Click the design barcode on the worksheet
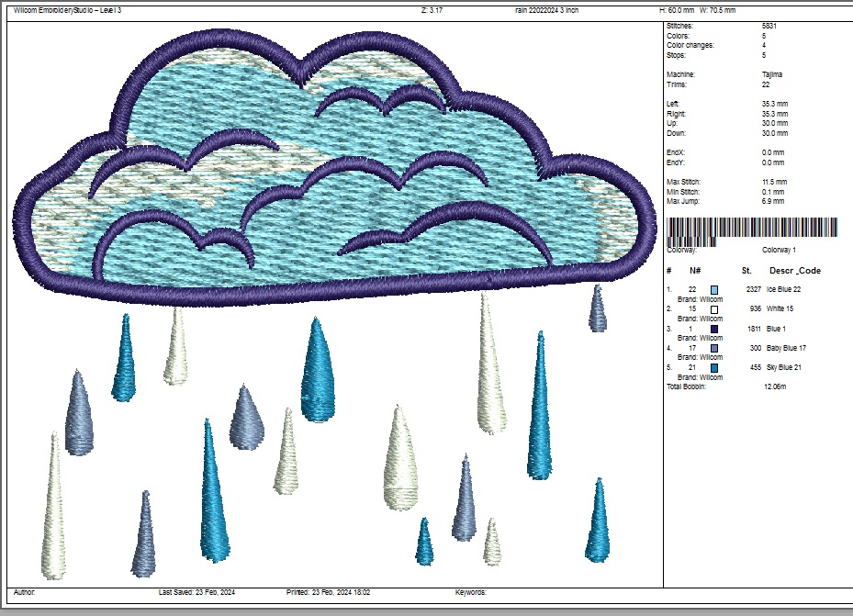 pos(752,229)
